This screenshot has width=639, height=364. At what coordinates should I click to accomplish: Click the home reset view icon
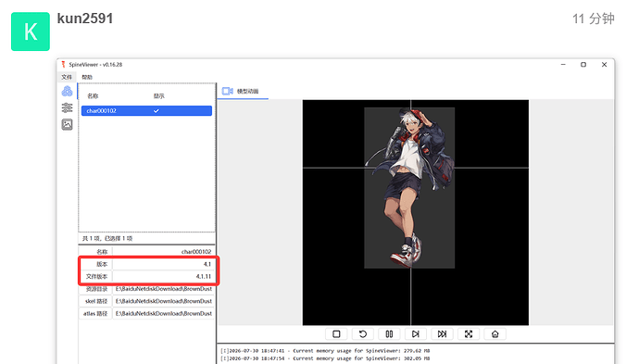(495, 334)
